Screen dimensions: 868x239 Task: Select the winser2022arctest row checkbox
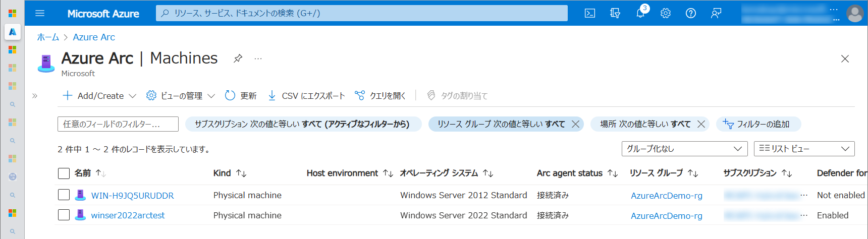64,215
